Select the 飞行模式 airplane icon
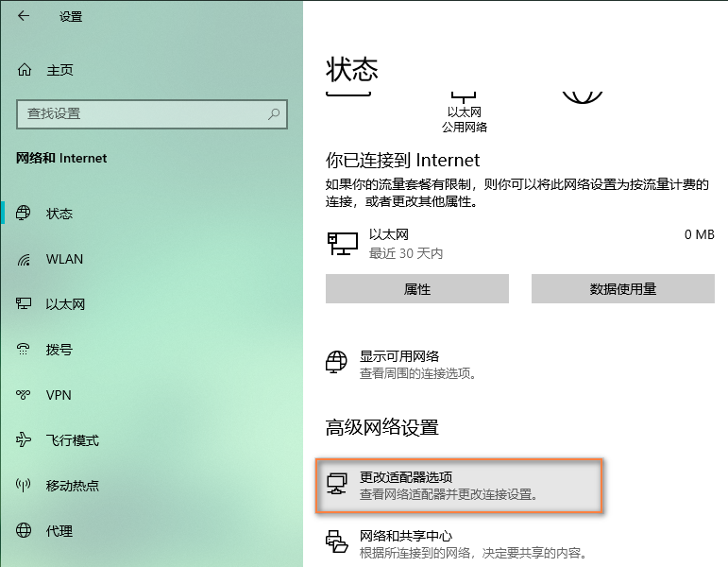The width and height of the screenshot is (728, 567). point(24,439)
